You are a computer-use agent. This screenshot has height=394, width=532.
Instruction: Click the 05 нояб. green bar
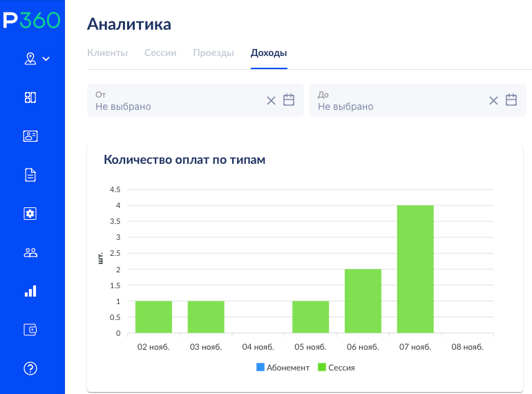click(x=310, y=317)
